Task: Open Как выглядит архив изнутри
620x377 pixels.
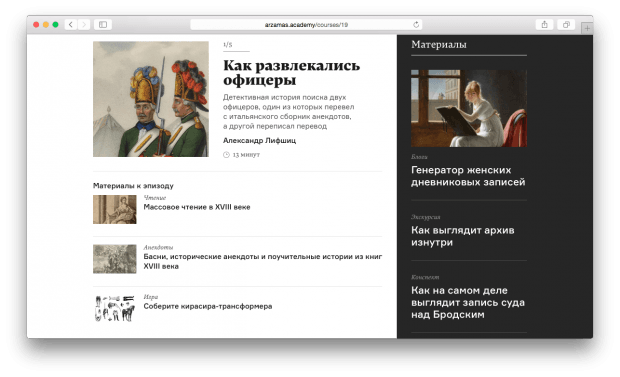Action: coord(463,236)
